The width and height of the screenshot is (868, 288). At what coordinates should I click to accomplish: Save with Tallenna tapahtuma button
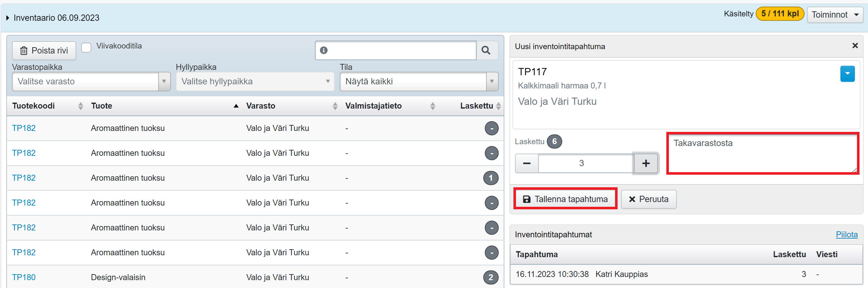pos(565,199)
